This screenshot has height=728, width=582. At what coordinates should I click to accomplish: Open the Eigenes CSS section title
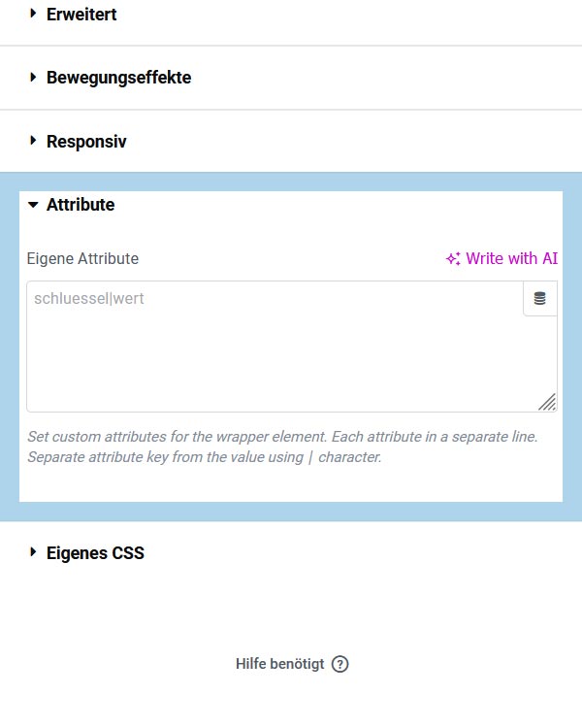(95, 553)
